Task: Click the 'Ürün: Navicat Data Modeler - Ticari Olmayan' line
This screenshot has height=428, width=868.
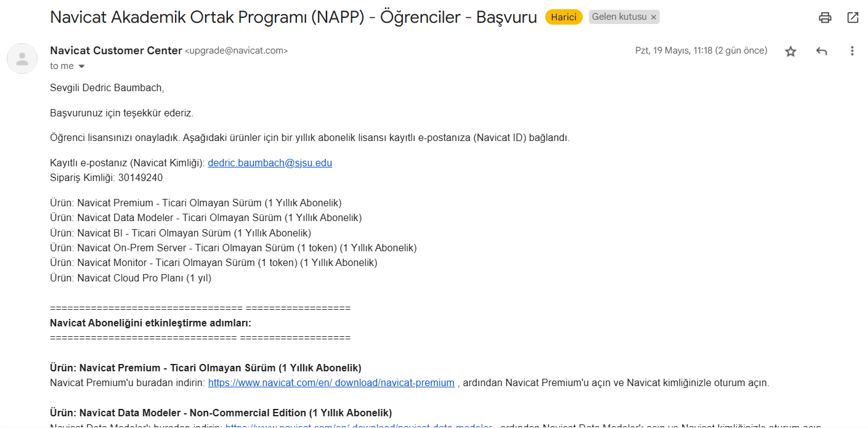Action: [206, 217]
